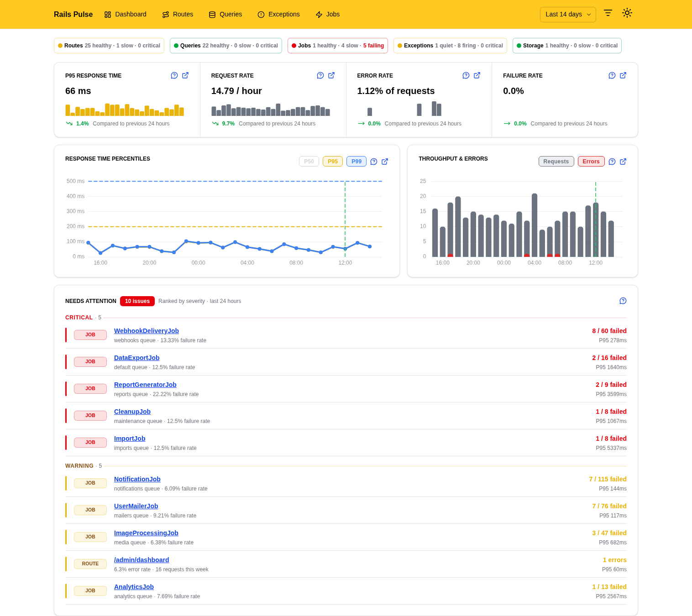Image resolution: width=692 pixels, height=616 pixels.
Task: Show help for P95 Response Time card
Action: click(174, 75)
